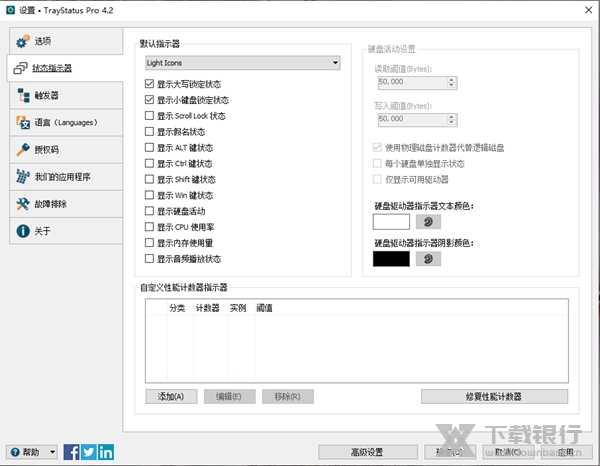Click the 状态指示器 windows icon
Screen dimensions: 600x466
tap(20, 68)
